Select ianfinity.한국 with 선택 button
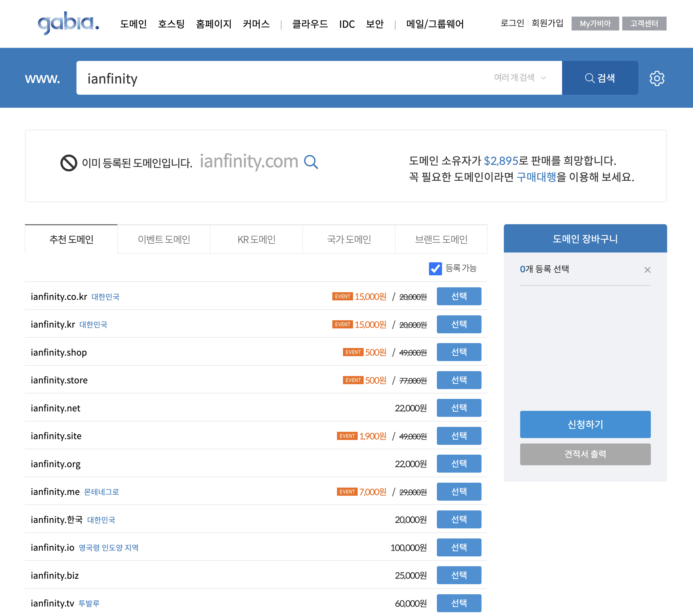This screenshot has width=693, height=616. [x=459, y=519]
